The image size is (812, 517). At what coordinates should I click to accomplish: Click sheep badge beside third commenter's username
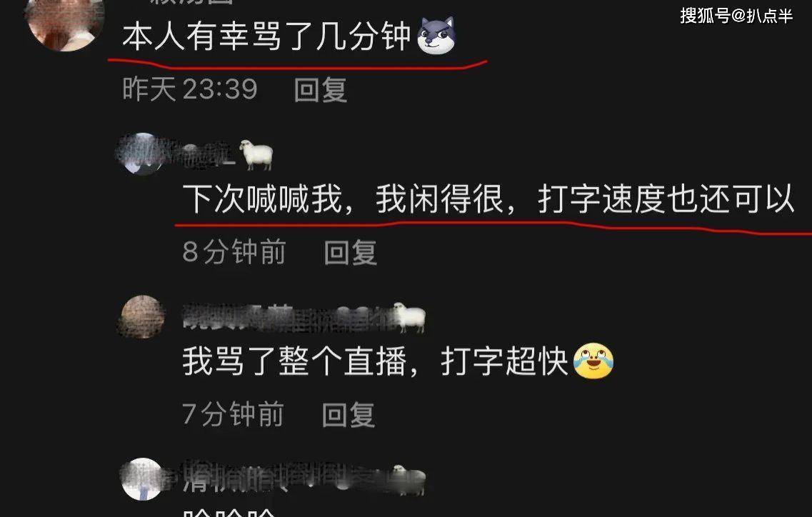pos(409,316)
